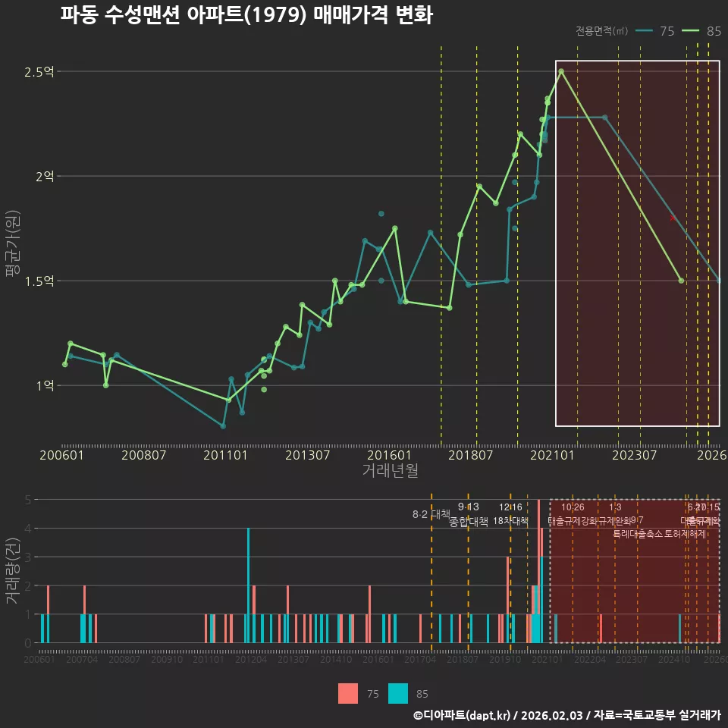
Task: Select the 12·16 18차대책 marker label
Action: point(510,513)
